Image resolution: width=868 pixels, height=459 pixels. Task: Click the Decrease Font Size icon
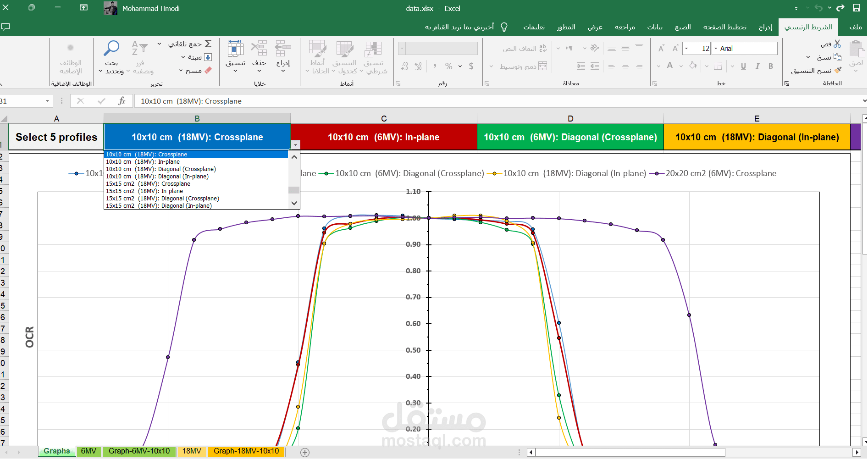click(x=661, y=49)
